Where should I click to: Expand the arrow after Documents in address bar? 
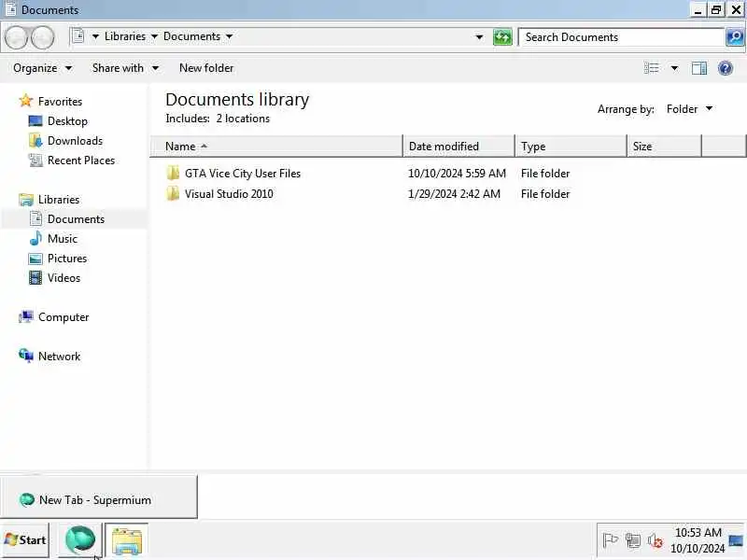pos(229,36)
